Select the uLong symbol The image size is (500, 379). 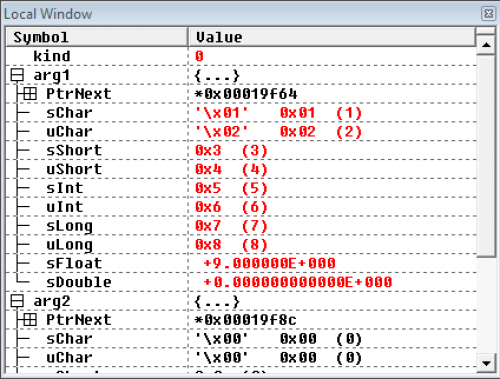click(69, 245)
